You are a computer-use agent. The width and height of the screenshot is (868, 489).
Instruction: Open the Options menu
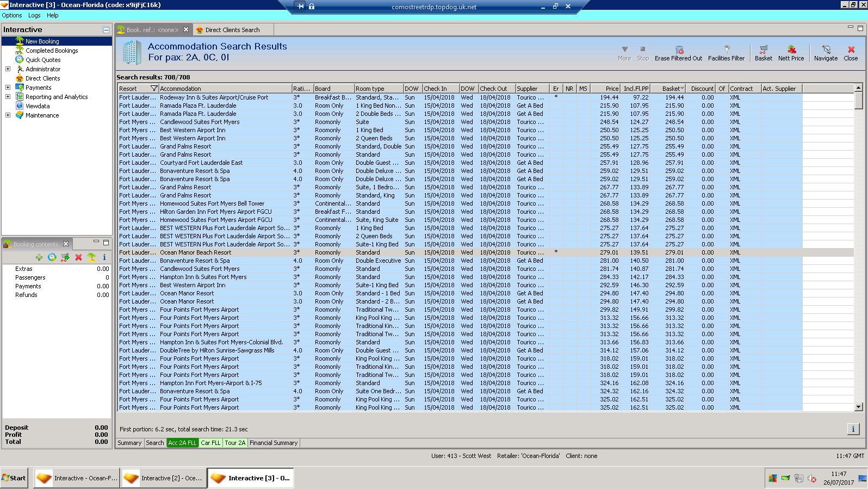12,15
